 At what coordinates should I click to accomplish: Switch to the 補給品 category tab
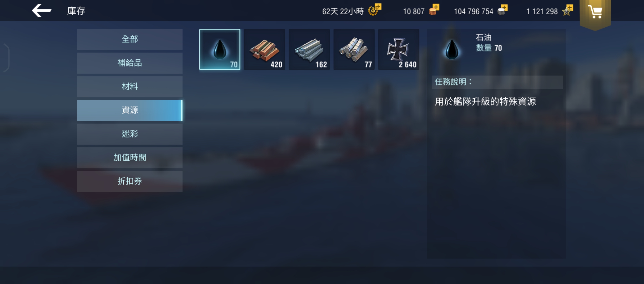130,63
